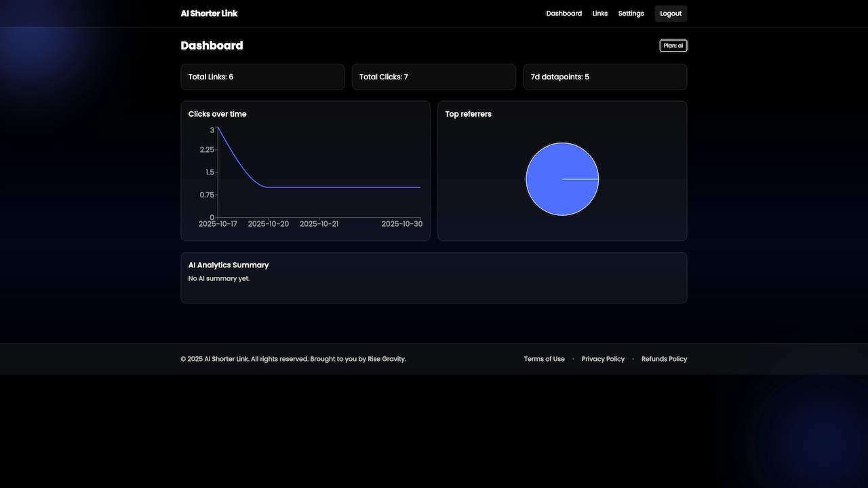Image resolution: width=868 pixels, height=488 pixels.
Task: Click the blue referrers pie chart
Action: [562, 179]
